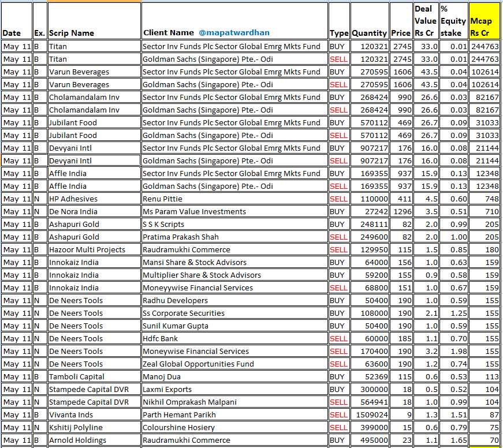Click the selected Devyani Intl SELL row cell
503x448 pixels.
tap(94, 160)
